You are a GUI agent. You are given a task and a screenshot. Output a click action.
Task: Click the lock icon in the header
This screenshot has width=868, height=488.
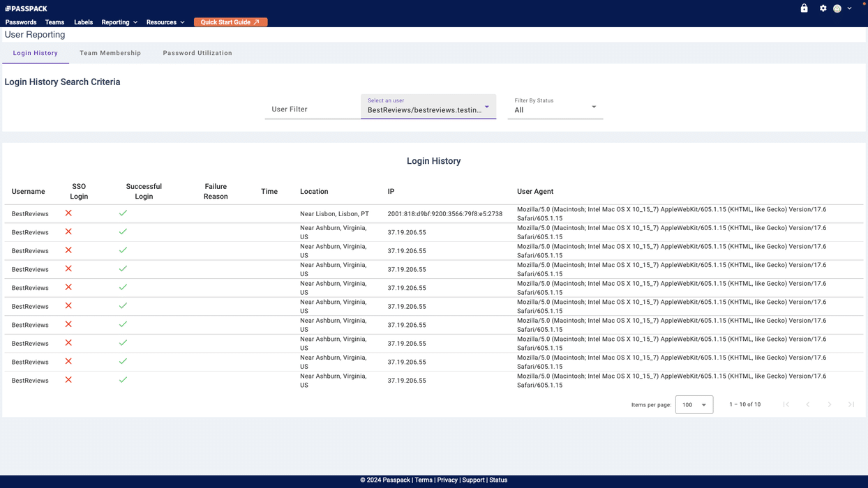(804, 8)
